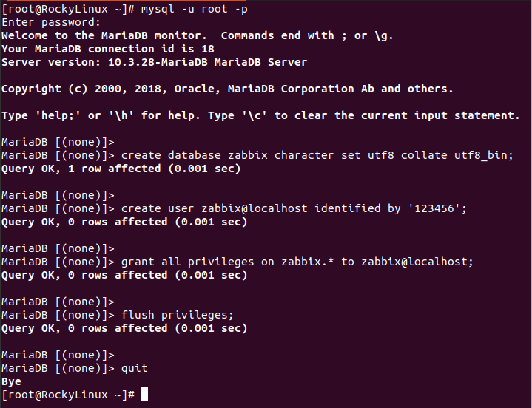The width and height of the screenshot is (532, 408).
Task: Click the 'create database zabbix' command line
Action: 257,155
